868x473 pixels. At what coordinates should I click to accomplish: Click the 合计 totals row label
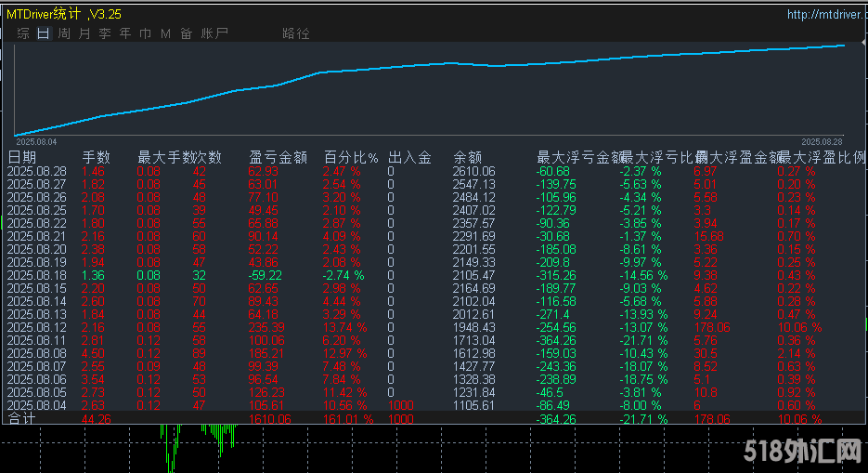(22, 419)
